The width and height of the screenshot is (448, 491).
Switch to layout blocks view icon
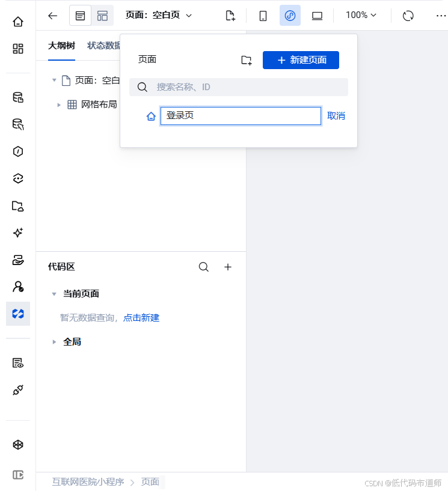pos(102,16)
